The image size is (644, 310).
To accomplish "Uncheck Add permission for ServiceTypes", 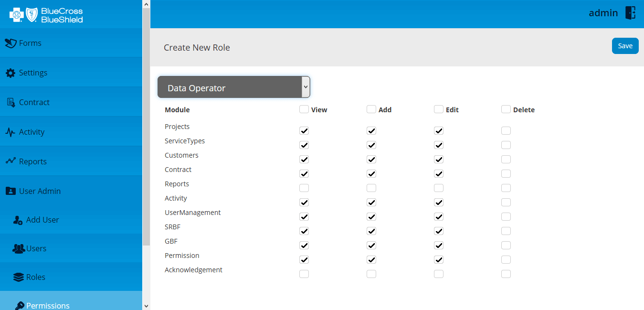I will tap(371, 145).
